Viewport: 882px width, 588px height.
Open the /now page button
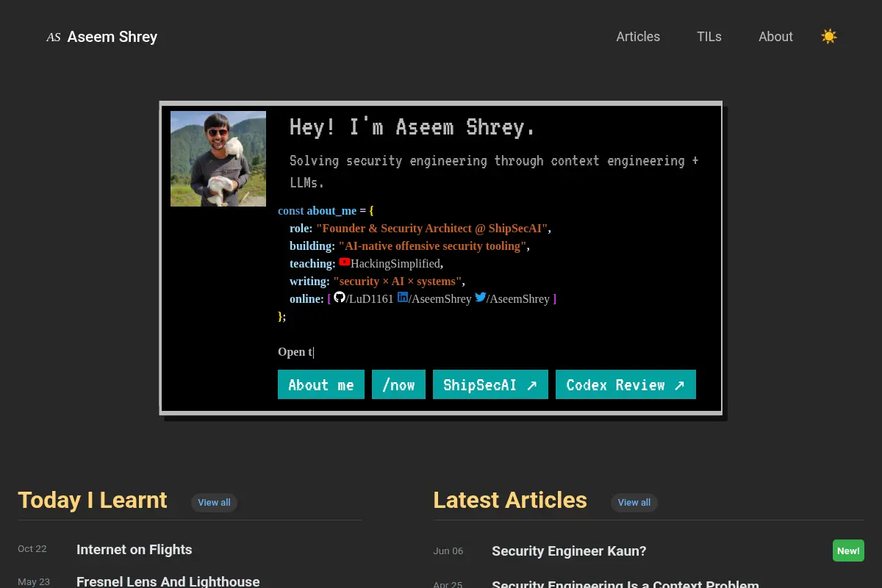pyautogui.click(x=398, y=384)
